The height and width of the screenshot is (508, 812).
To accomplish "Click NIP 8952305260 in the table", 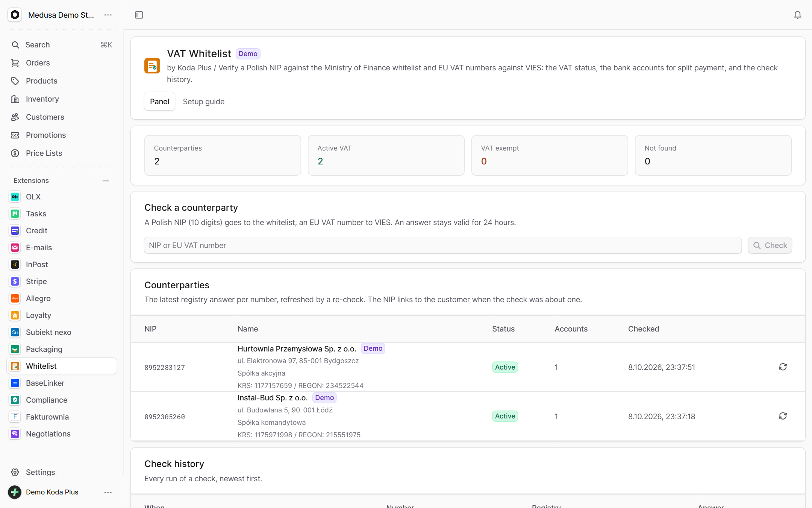I will (165, 417).
